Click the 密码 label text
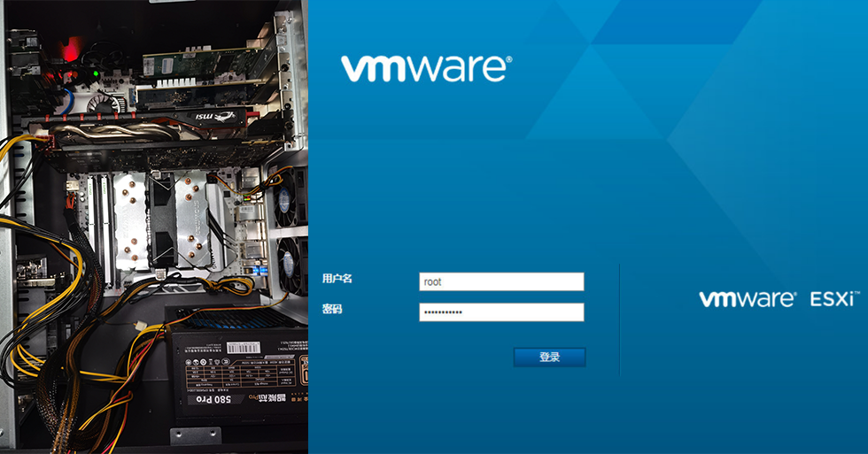 pyautogui.click(x=332, y=309)
